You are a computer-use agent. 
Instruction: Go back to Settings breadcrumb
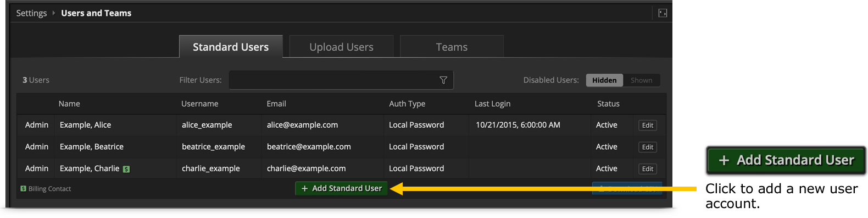[31, 13]
